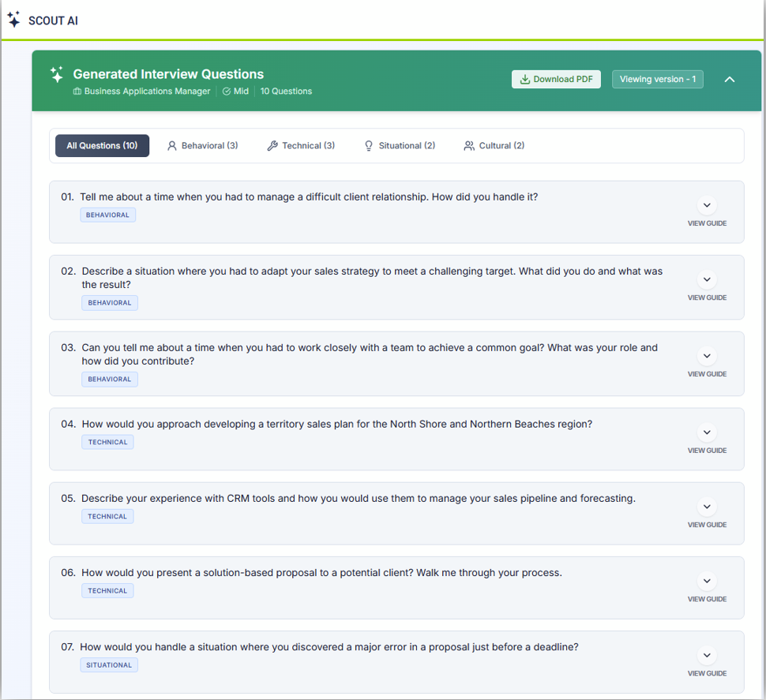Viewport: 766px width, 700px height.
Task: Expand the guide for territory sales plan question
Action: (707, 433)
